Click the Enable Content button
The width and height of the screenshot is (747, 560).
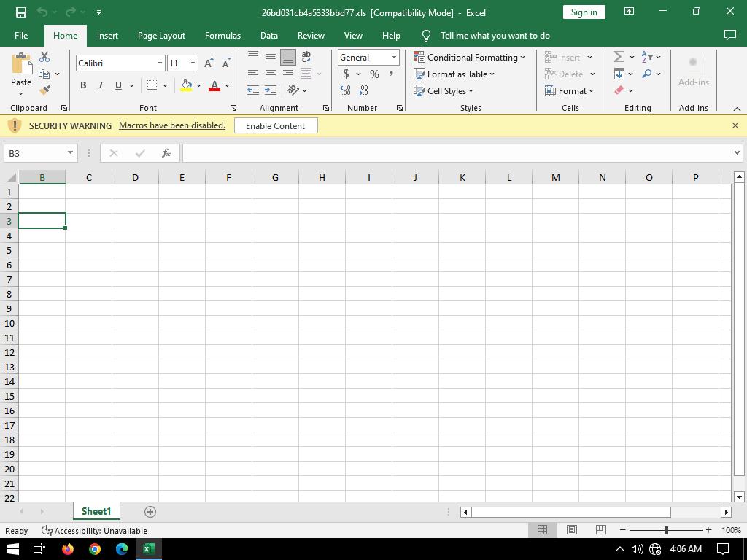pos(275,125)
